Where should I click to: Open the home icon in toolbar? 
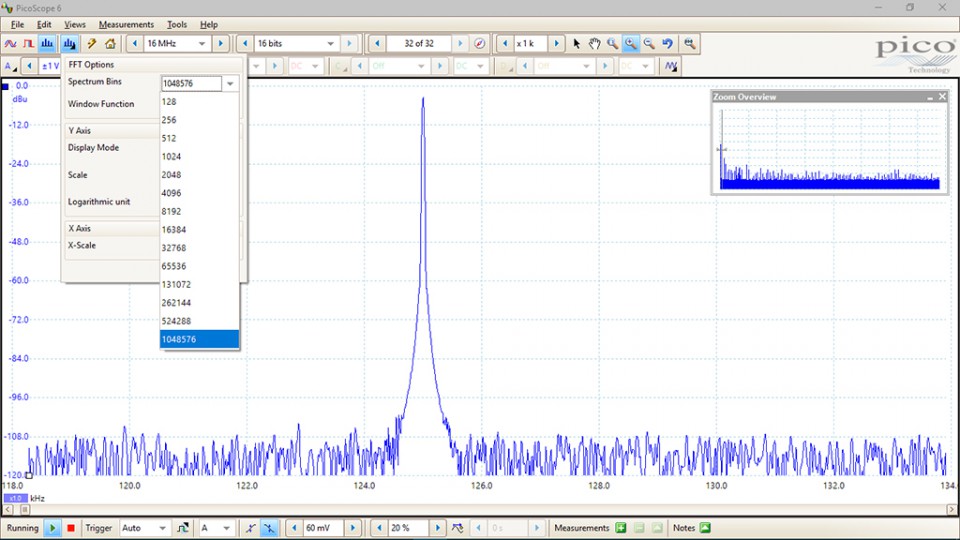click(110, 44)
